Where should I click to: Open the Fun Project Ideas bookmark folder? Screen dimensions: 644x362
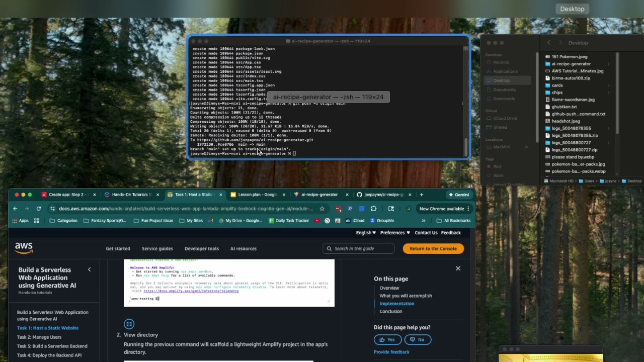tap(153, 221)
